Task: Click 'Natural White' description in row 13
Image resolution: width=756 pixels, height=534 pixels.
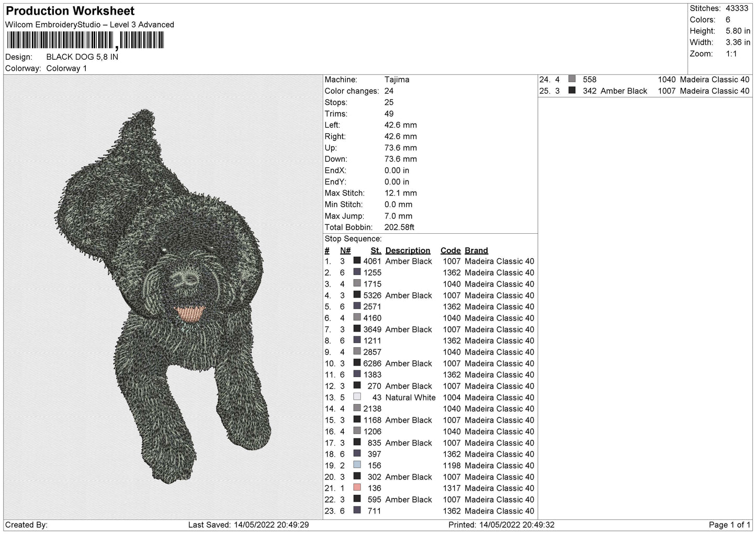Action: (x=410, y=397)
